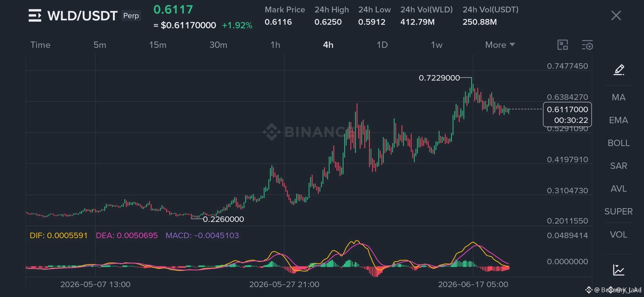The image size is (644, 297).
Task: Toggle the VOL sub-indicator
Action: 619,235
